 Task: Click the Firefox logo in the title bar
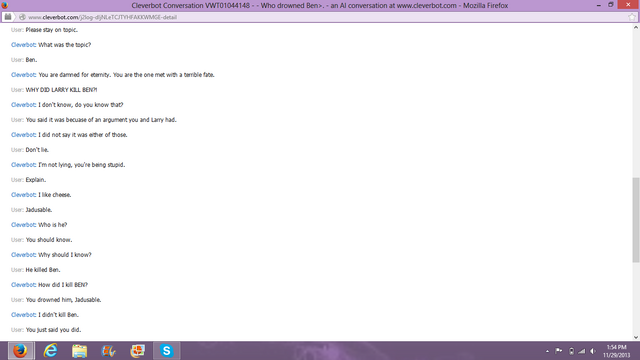(x=5, y=5)
